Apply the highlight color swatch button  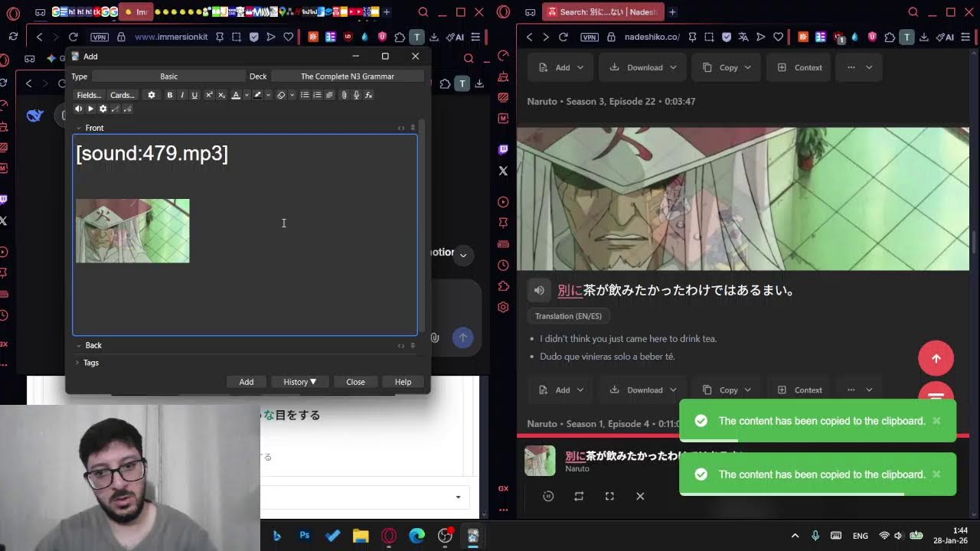pos(257,95)
